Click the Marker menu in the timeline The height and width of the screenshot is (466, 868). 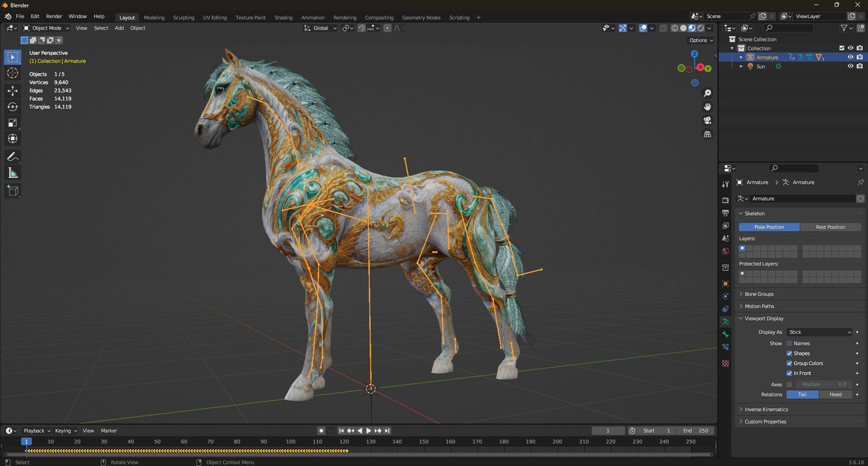[x=109, y=431]
